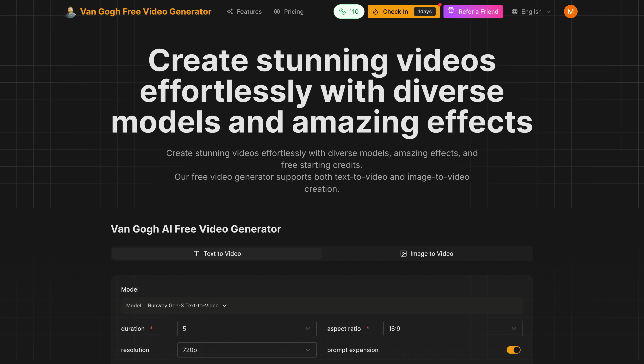Click the globe icon beside English

[x=515, y=11]
